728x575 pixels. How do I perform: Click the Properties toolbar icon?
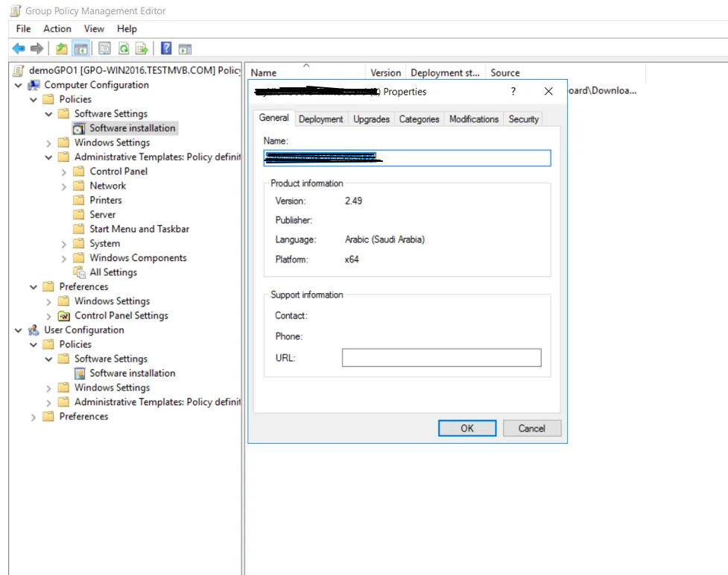(x=104, y=49)
